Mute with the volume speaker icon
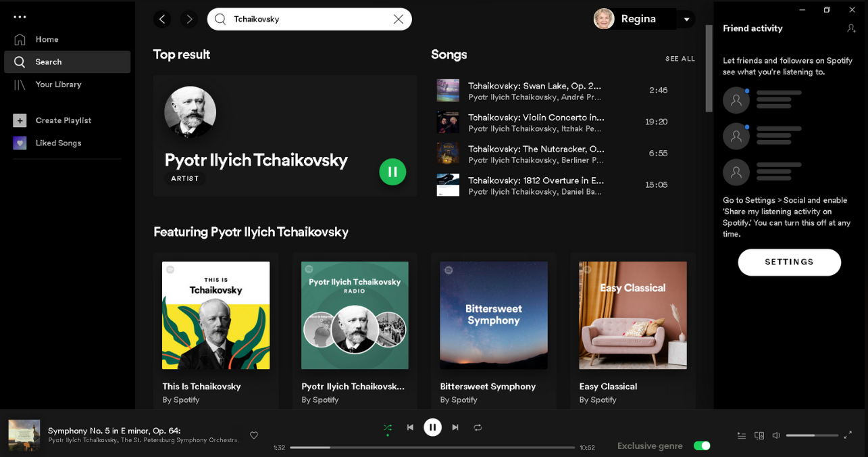 click(776, 435)
